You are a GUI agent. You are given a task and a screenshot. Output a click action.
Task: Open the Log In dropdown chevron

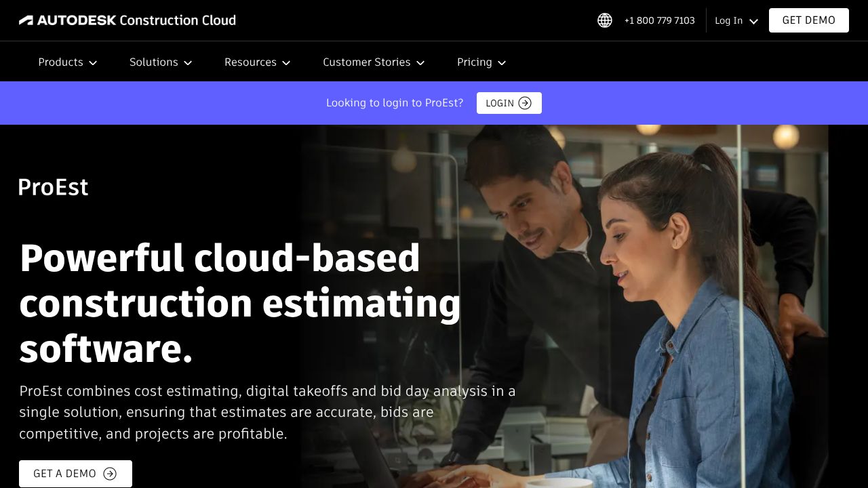[x=753, y=21]
